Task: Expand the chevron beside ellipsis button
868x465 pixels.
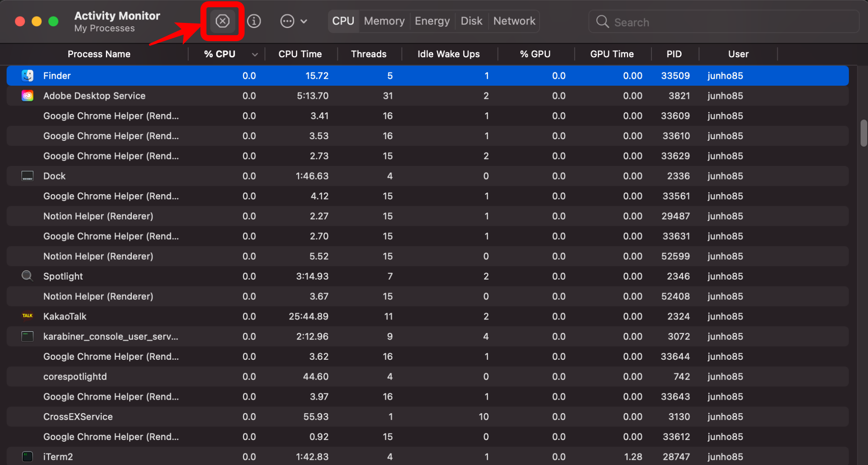Action: coord(304,21)
